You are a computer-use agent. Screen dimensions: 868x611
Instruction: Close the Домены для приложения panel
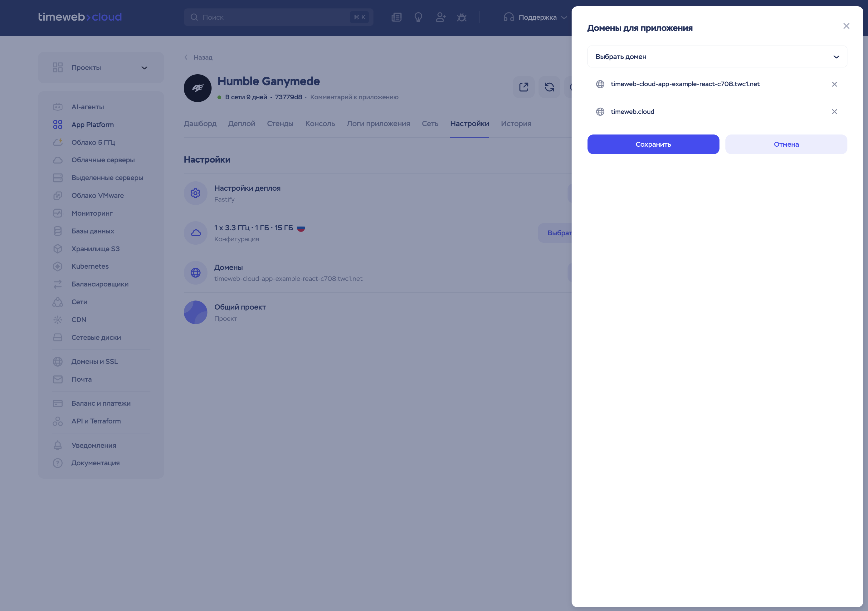coord(846,26)
